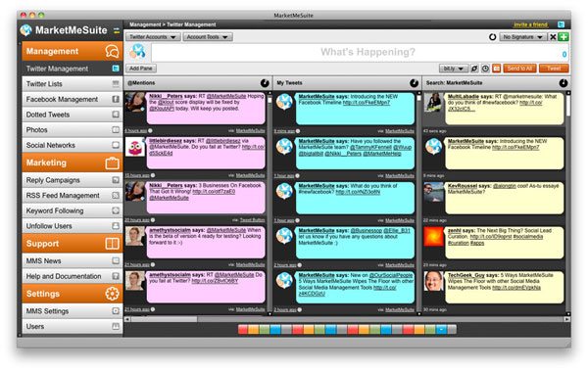Click the Help and Documentation row icon

tap(116, 276)
